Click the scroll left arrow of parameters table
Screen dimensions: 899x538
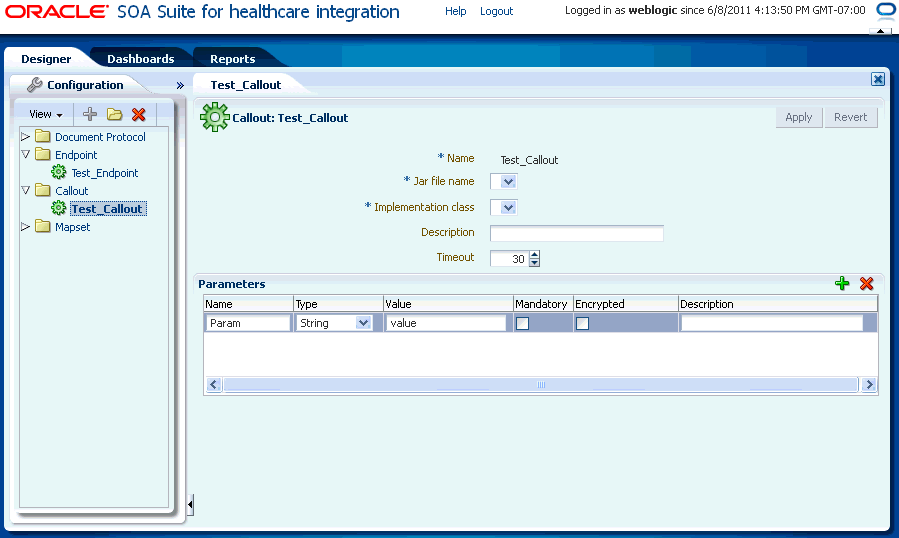pos(214,384)
